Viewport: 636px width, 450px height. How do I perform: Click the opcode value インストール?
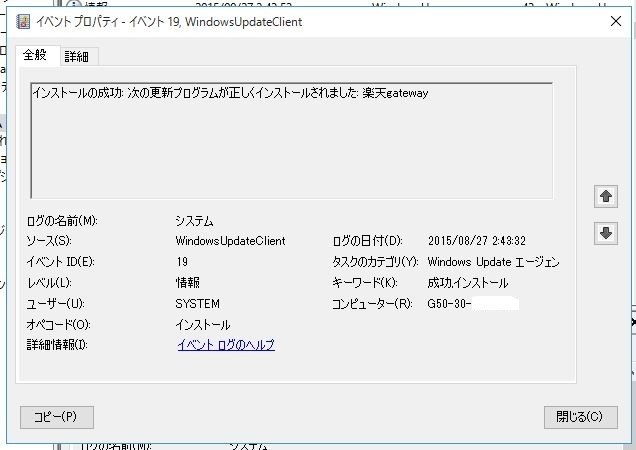203,325
